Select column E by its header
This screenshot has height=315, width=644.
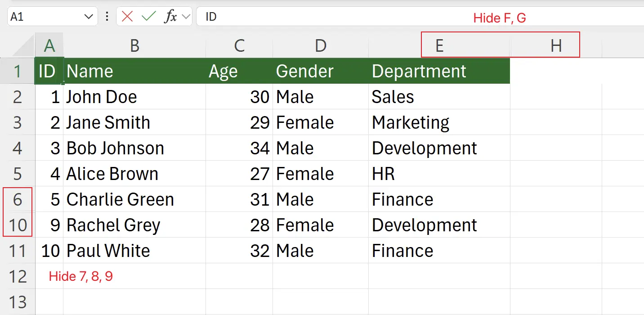(x=439, y=45)
